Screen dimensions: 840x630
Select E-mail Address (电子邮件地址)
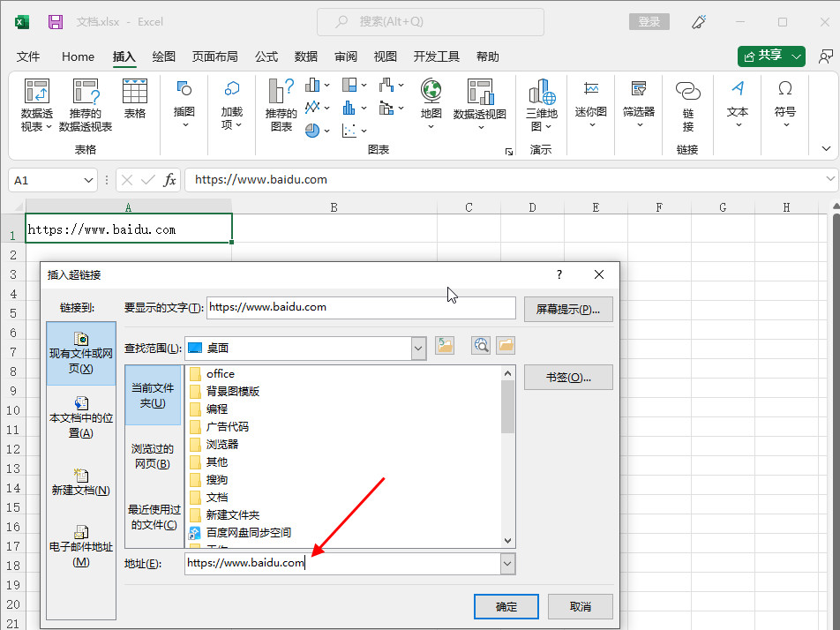tap(81, 546)
